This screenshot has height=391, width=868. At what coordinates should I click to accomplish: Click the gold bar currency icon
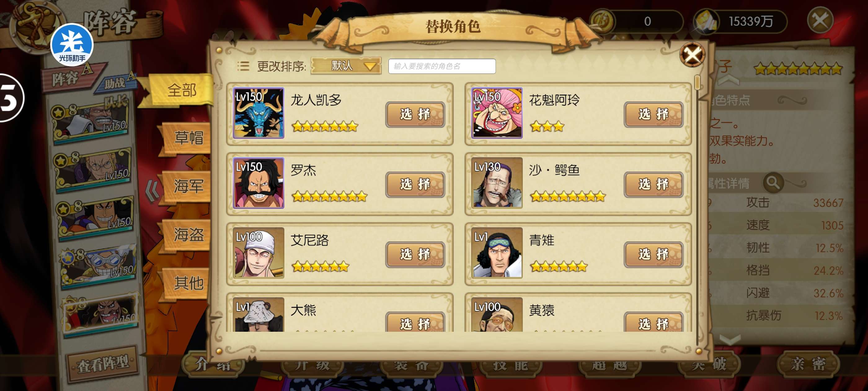tap(706, 21)
